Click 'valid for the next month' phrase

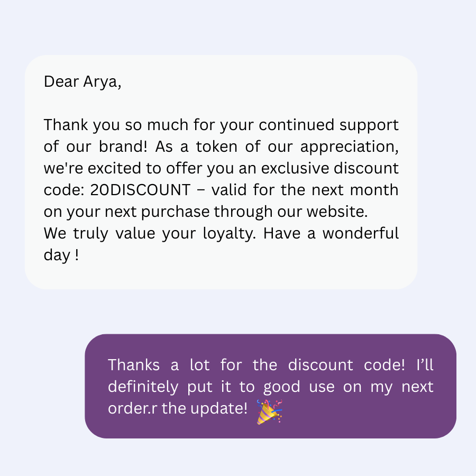click(305, 190)
